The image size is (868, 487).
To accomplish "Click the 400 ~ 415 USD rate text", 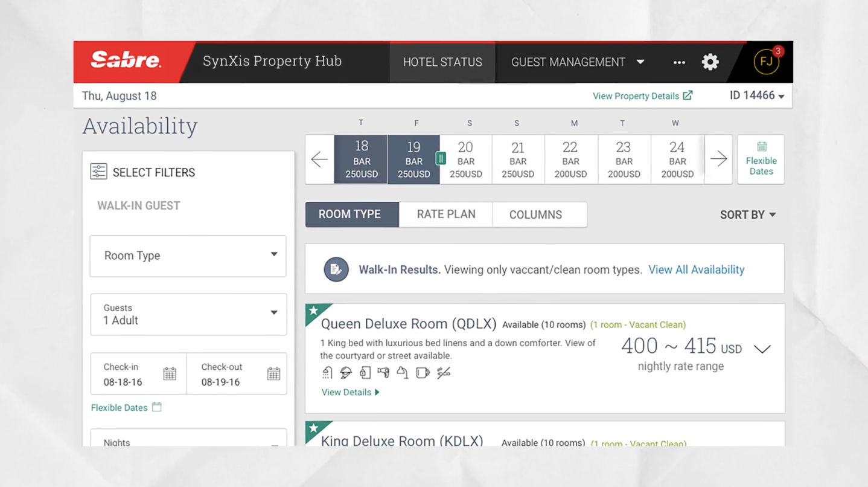I will point(681,346).
